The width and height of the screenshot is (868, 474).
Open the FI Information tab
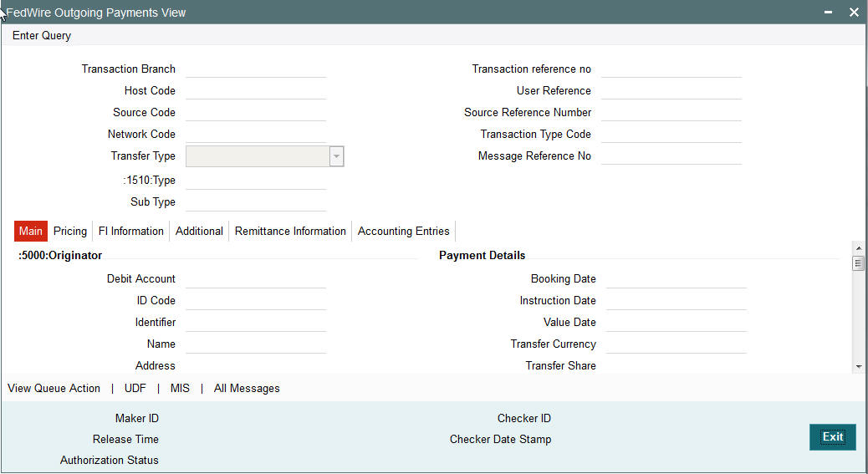[131, 232]
